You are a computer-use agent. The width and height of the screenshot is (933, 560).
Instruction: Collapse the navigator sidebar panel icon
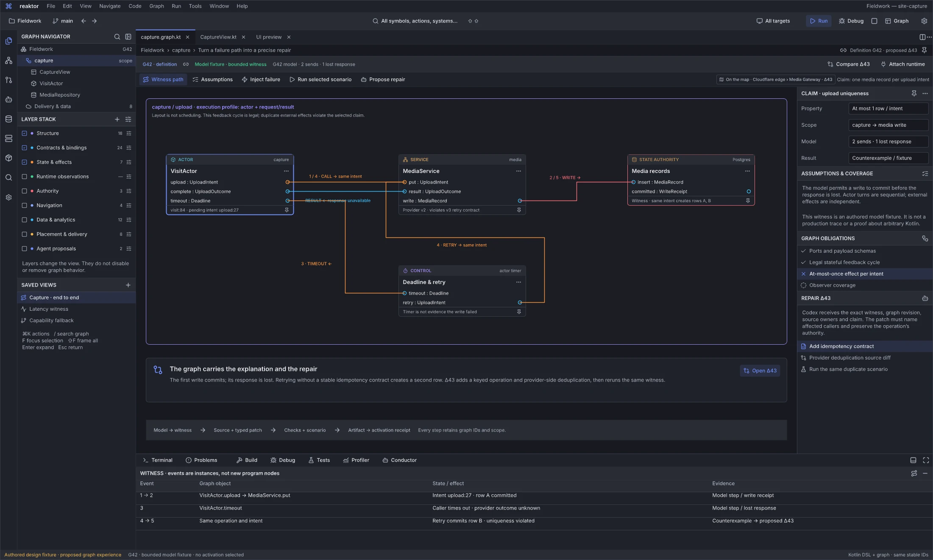128,37
